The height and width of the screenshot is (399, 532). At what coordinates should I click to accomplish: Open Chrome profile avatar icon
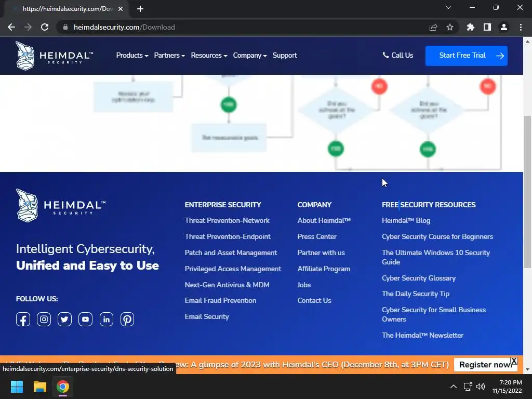tap(504, 27)
